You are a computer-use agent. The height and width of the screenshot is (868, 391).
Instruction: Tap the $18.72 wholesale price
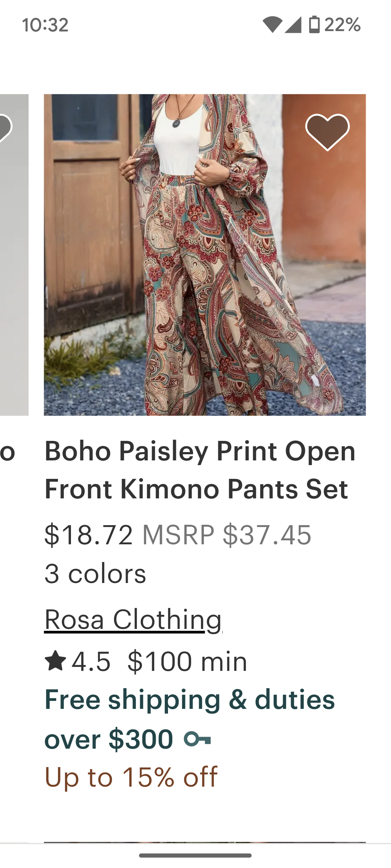click(x=89, y=535)
